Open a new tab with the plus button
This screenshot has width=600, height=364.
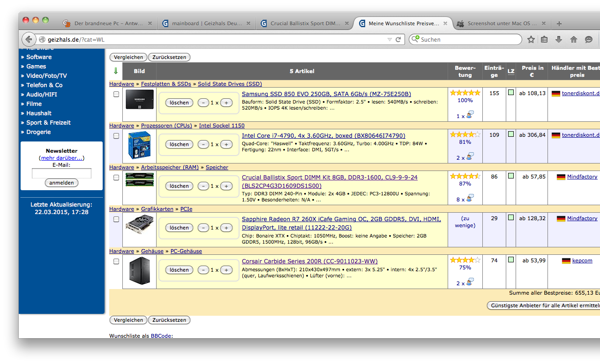pyautogui.click(x=559, y=23)
